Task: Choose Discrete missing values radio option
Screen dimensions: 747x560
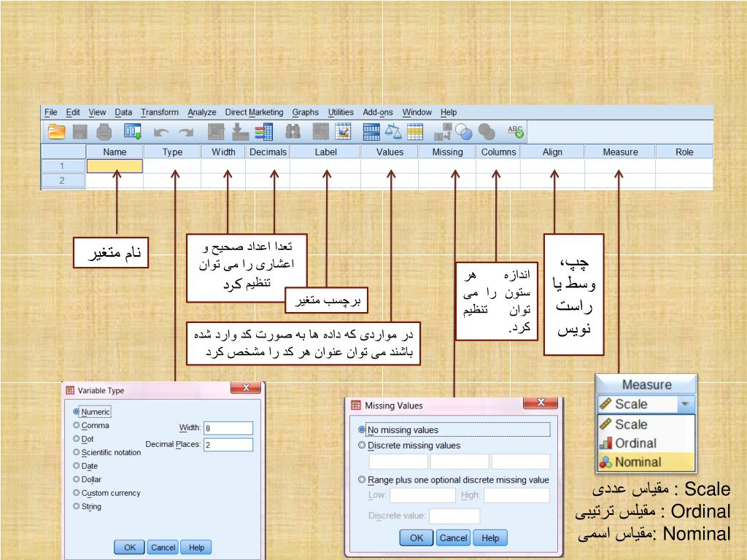Action: point(362,446)
